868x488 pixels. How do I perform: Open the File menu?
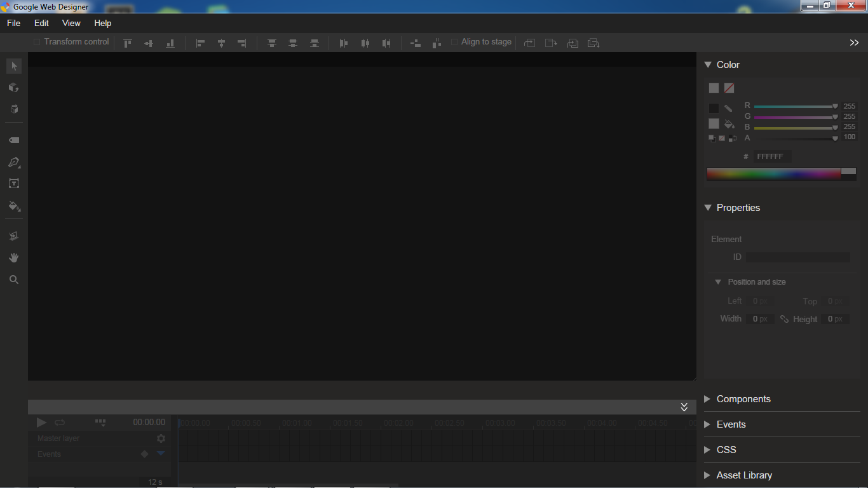click(13, 23)
